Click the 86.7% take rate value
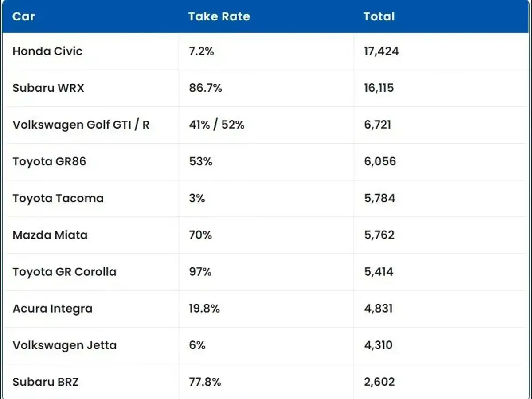Image resolution: width=532 pixels, height=399 pixels. coord(205,88)
